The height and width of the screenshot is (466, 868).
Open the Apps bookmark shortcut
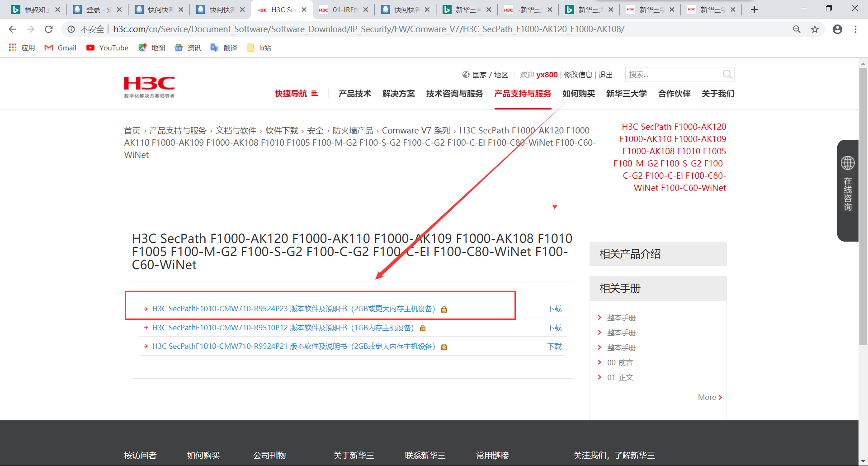(x=22, y=48)
